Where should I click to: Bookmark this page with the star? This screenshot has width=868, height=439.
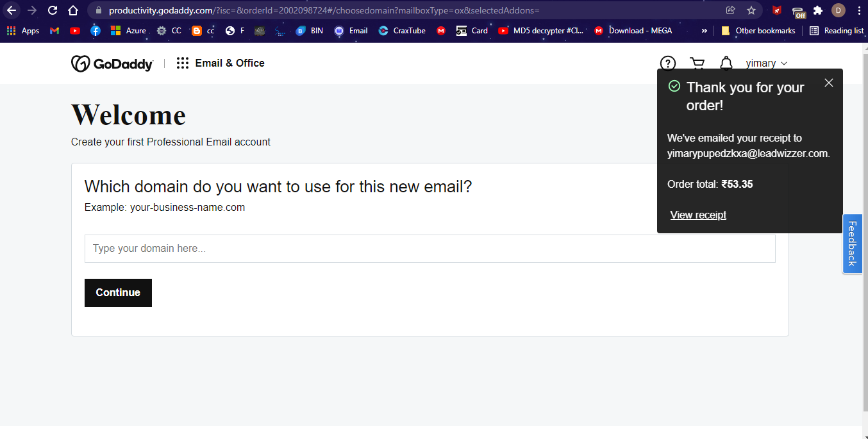751,10
